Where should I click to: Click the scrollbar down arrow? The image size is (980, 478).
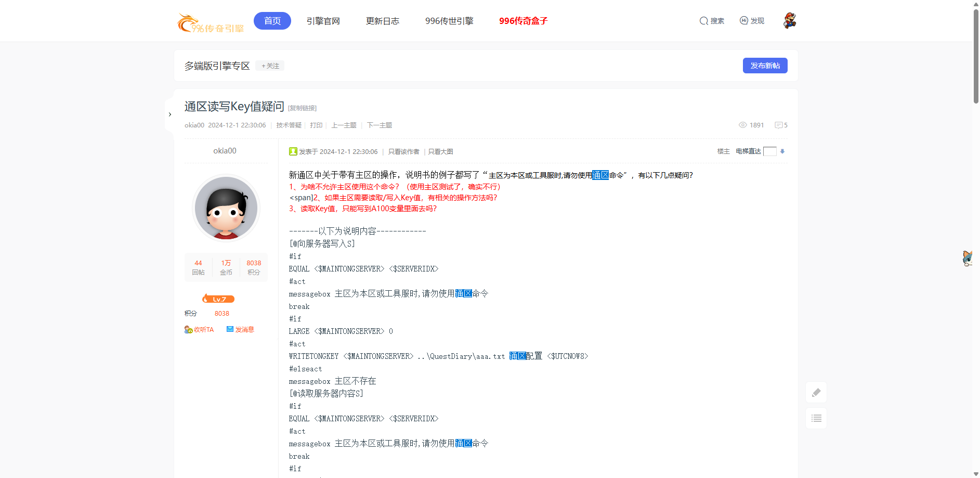coord(976,474)
